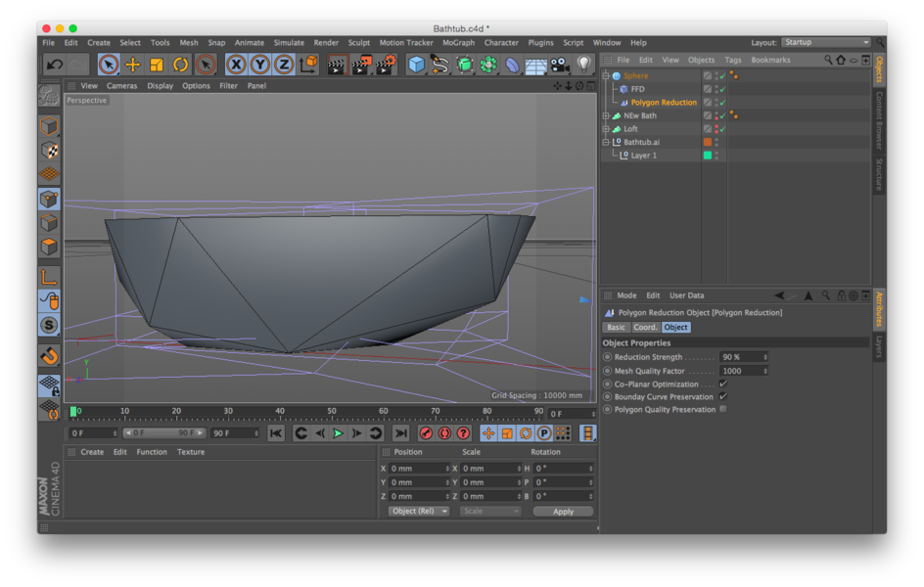Go to start of animation
Viewport: 924px width, 587px height.
click(x=275, y=433)
